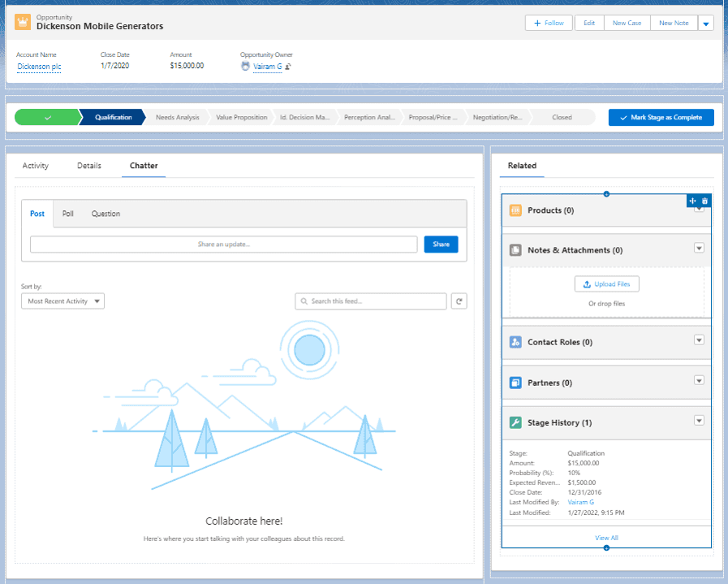Click the Contact Roles (0) heading

(x=560, y=343)
